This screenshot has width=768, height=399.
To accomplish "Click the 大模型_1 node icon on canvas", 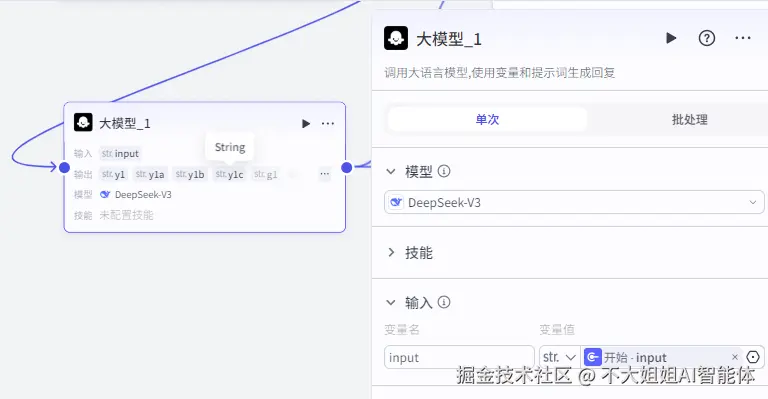I will pyautogui.click(x=83, y=122).
